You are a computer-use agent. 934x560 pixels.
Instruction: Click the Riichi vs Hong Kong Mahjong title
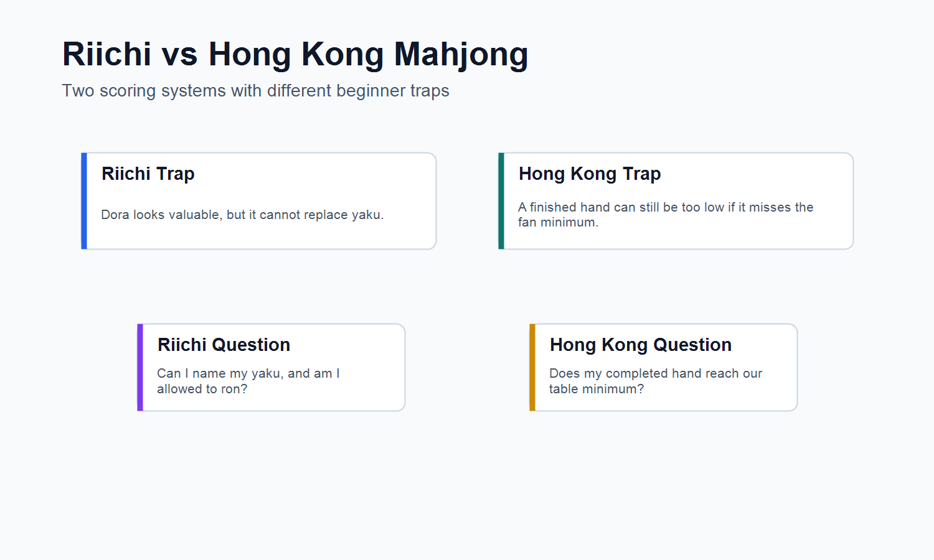click(x=295, y=54)
